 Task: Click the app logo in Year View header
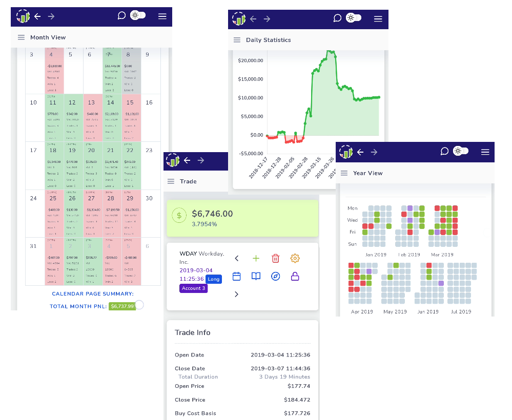pyautogui.click(x=346, y=152)
